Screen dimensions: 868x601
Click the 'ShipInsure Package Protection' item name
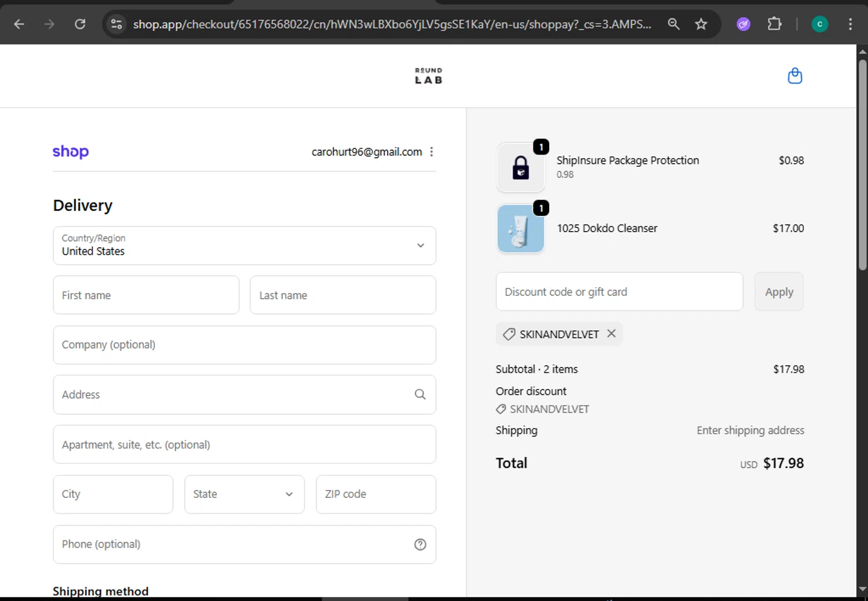[628, 160]
